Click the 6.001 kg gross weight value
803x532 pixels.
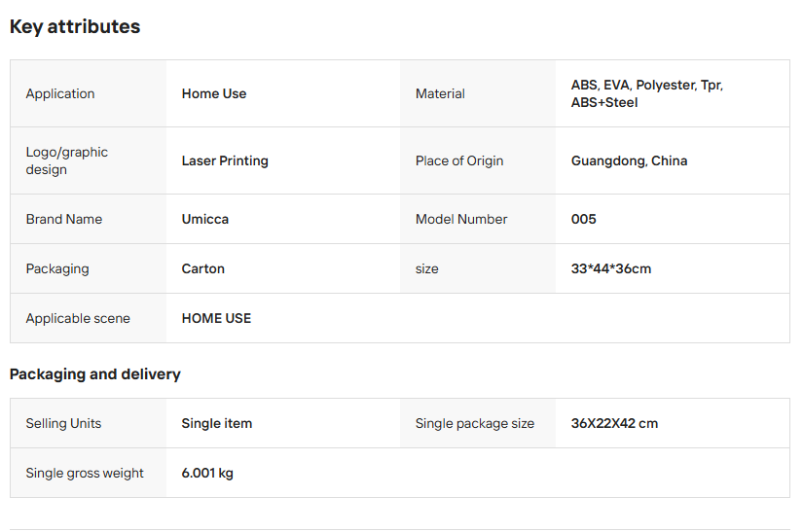click(x=207, y=474)
